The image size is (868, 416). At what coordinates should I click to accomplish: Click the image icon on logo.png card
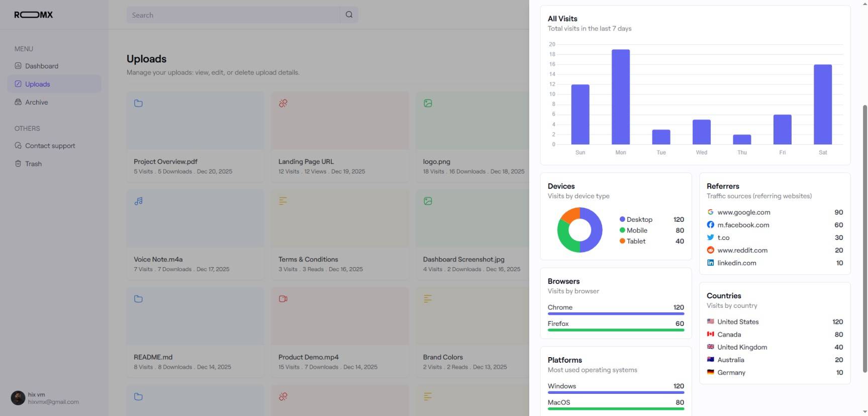click(428, 103)
